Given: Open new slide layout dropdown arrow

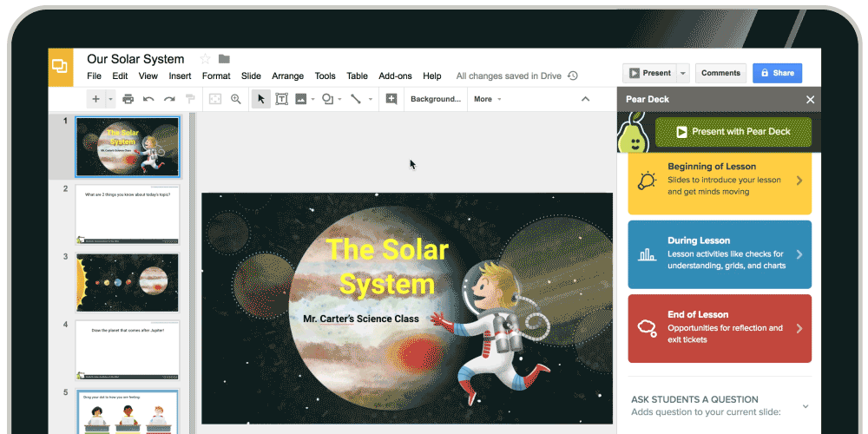Looking at the screenshot, I should coord(110,99).
